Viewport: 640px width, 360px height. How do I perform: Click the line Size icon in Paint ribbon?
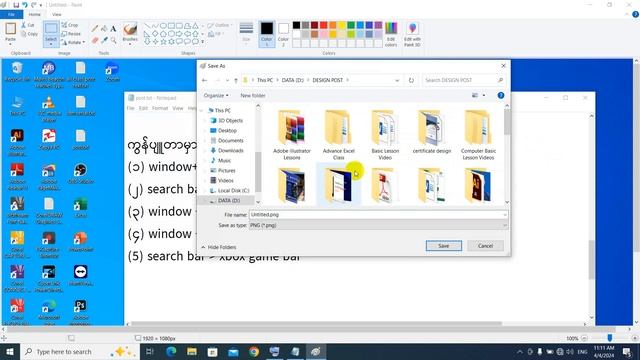pyautogui.click(x=246, y=33)
